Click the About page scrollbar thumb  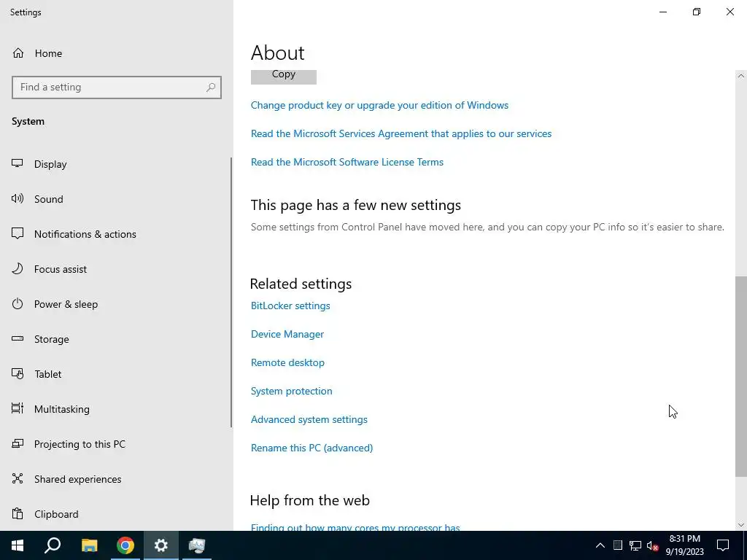coord(741,376)
